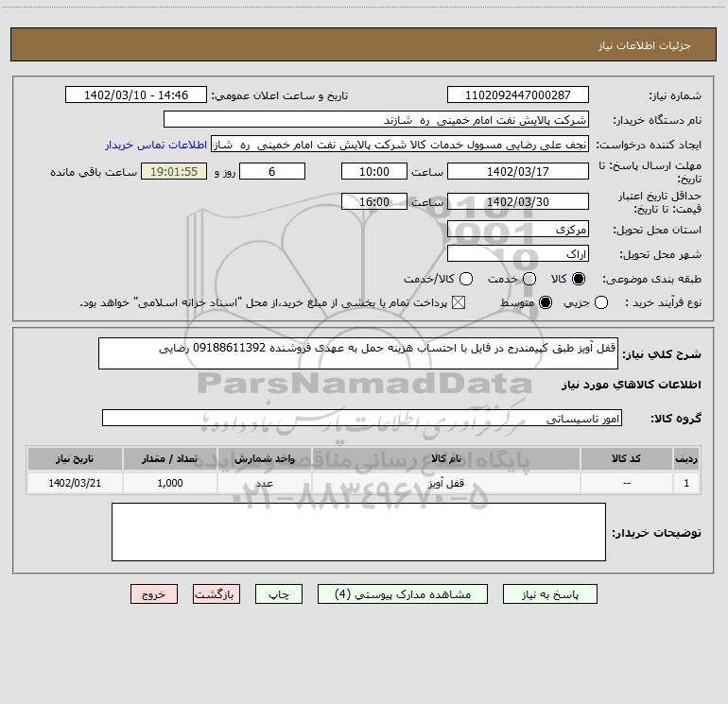Click the public announcement datetime field

[x=136, y=94]
